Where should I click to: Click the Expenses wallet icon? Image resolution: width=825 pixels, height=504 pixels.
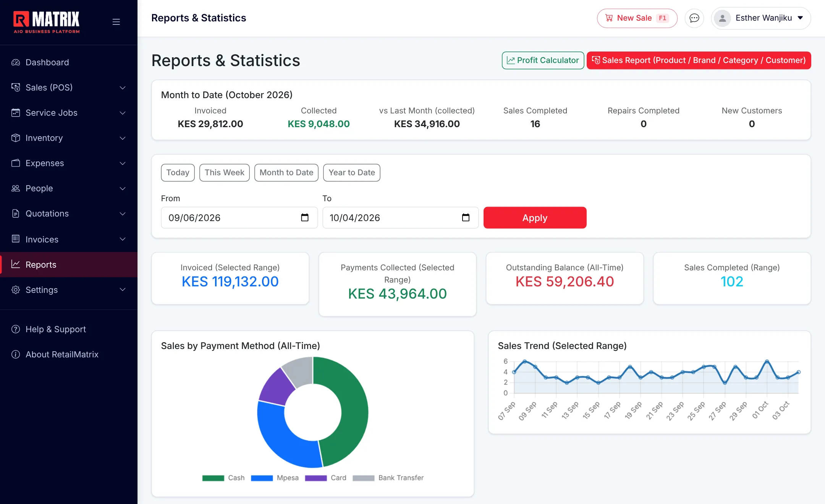click(16, 163)
